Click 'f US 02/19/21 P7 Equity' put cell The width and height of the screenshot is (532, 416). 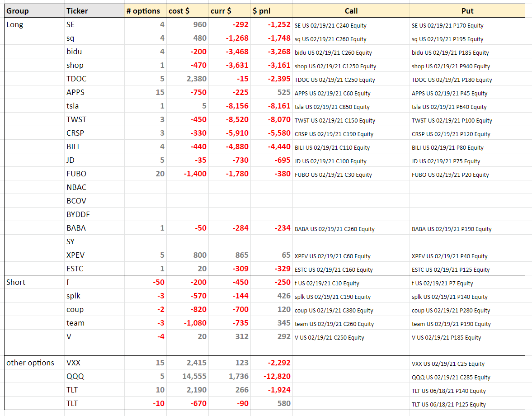[x=467, y=282]
